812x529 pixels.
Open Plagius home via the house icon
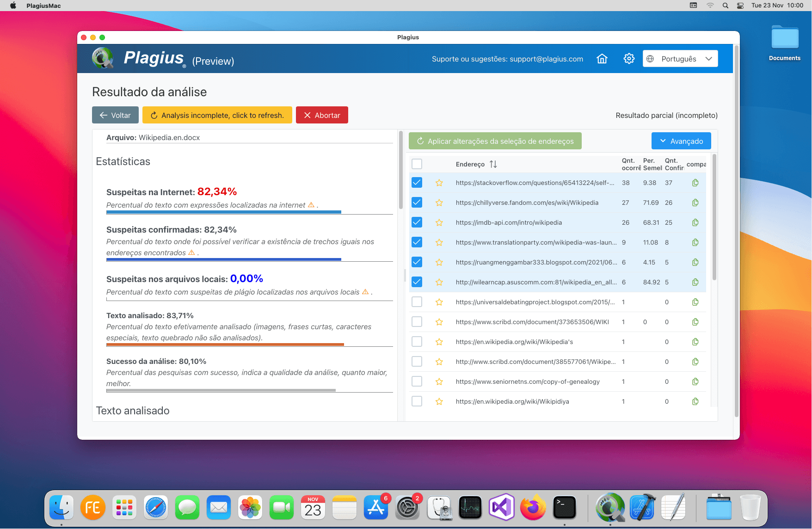tap(602, 58)
